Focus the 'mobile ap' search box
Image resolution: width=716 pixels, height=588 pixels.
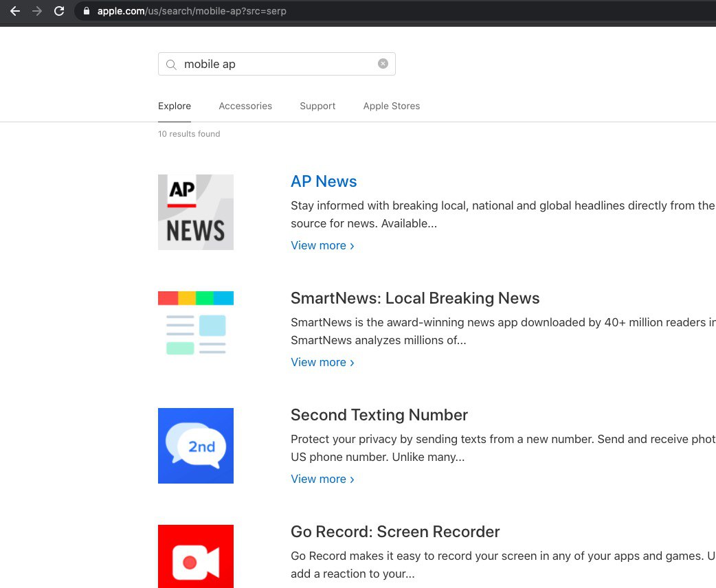pos(277,64)
